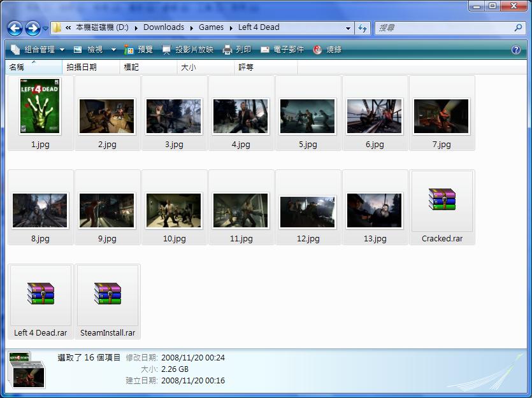Click the Games breadcrumb in address bar
This screenshot has width=532, height=398.
pos(211,27)
